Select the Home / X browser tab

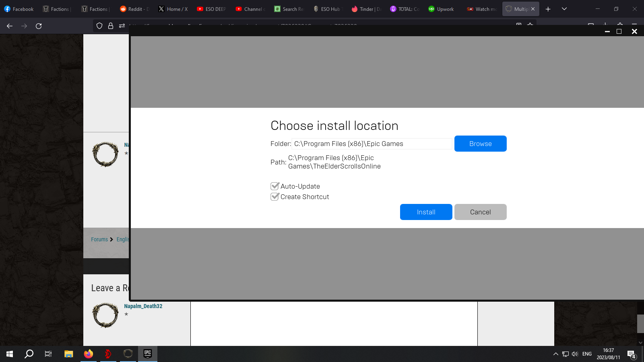point(173,9)
